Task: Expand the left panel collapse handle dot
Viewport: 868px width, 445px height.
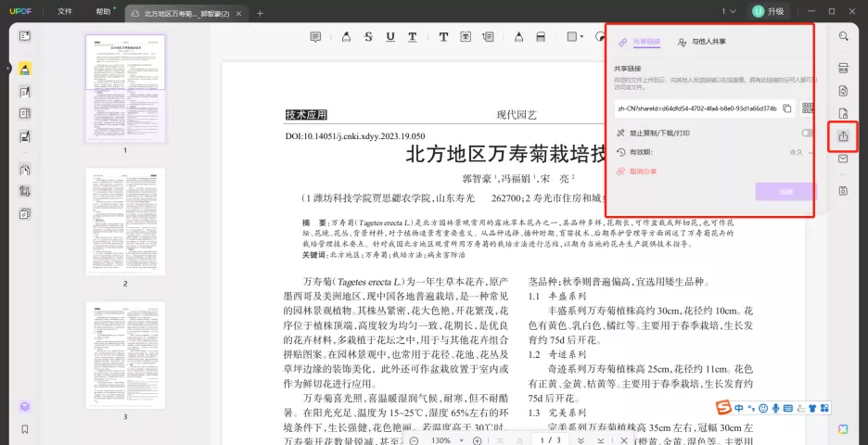Action: click(7, 69)
